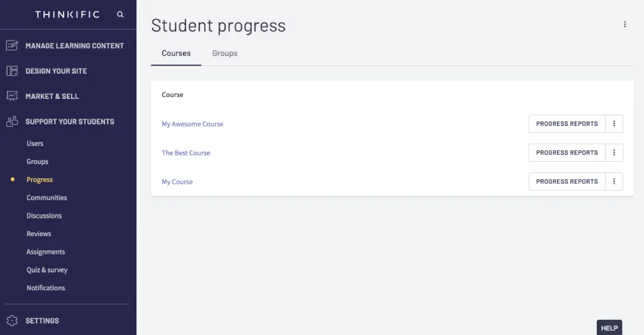Viewport: 644px width, 335px height.
Task: Open the kebab menu for My Awesome Course
Action: (x=614, y=124)
